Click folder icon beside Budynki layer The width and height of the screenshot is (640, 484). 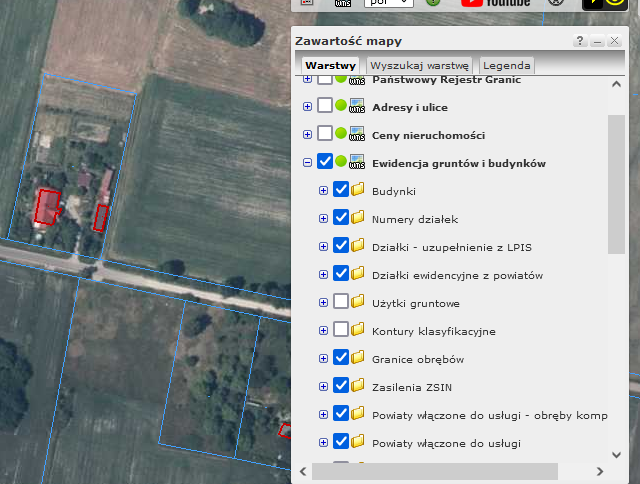(x=357, y=190)
